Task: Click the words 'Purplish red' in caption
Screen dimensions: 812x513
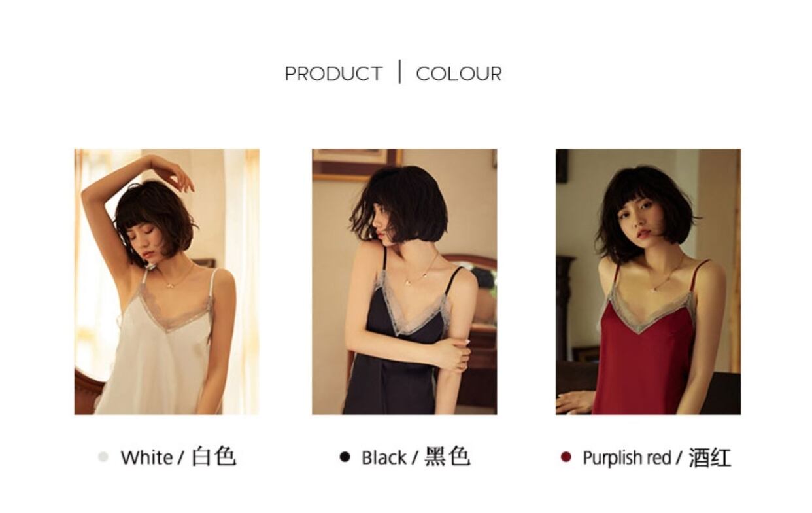Action: click(x=626, y=457)
